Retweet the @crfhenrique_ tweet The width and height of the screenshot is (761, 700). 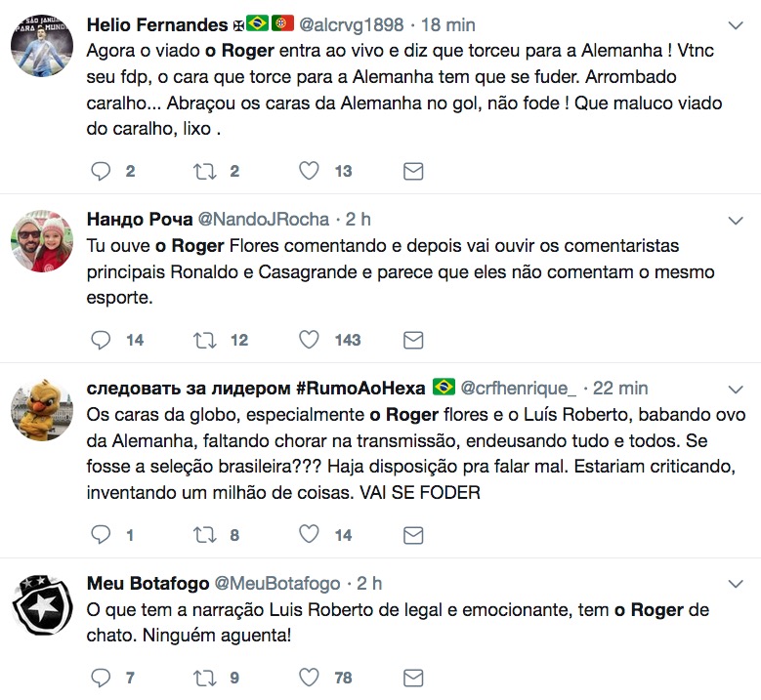point(206,534)
